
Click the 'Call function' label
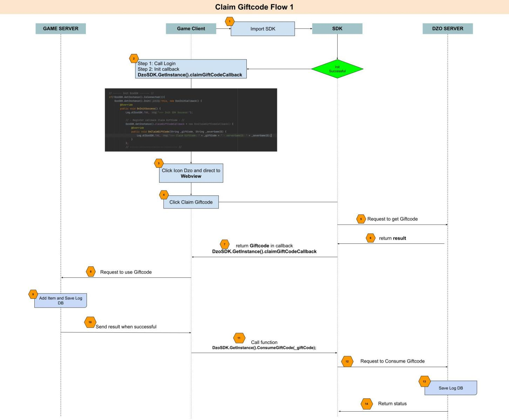click(x=264, y=342)
